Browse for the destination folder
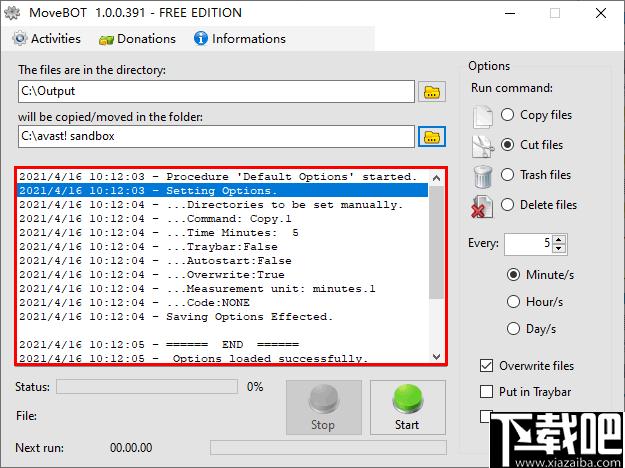Screen dimensions: 625x468 [x=432, y=137]
